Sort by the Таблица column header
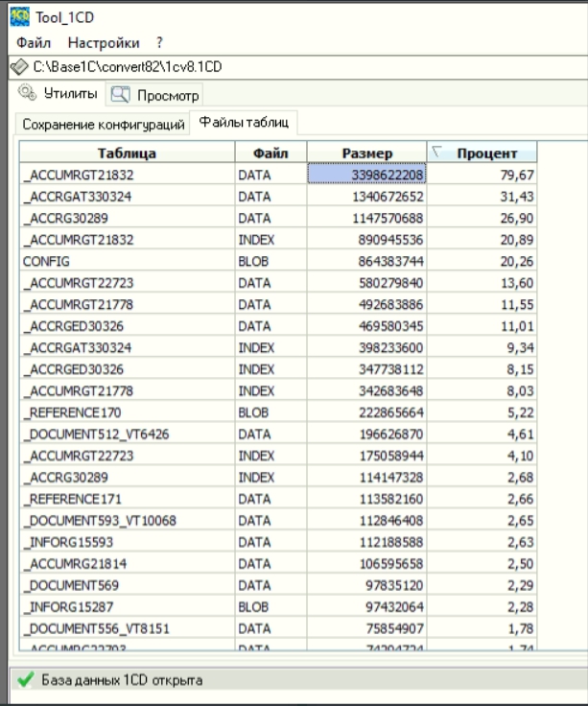 point(127,153)
